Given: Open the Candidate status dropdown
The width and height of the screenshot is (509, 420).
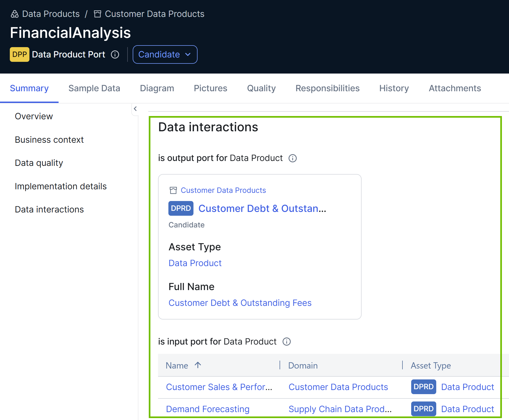Looking at the screenshot, I should [165, 54].
